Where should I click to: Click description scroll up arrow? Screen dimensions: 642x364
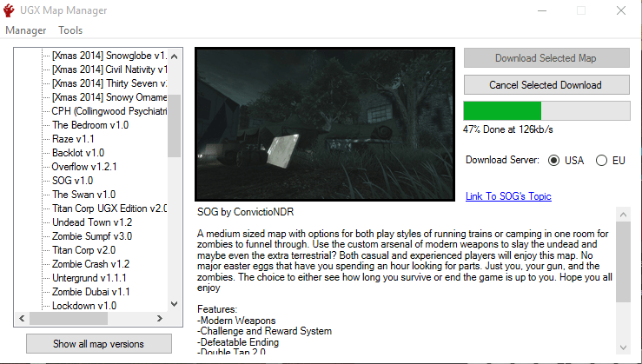(623, 214)
